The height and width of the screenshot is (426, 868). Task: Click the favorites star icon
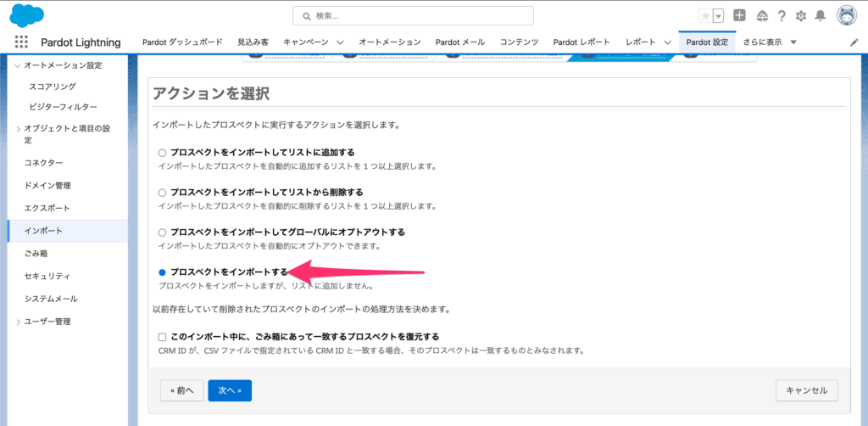tap(705, 16)
